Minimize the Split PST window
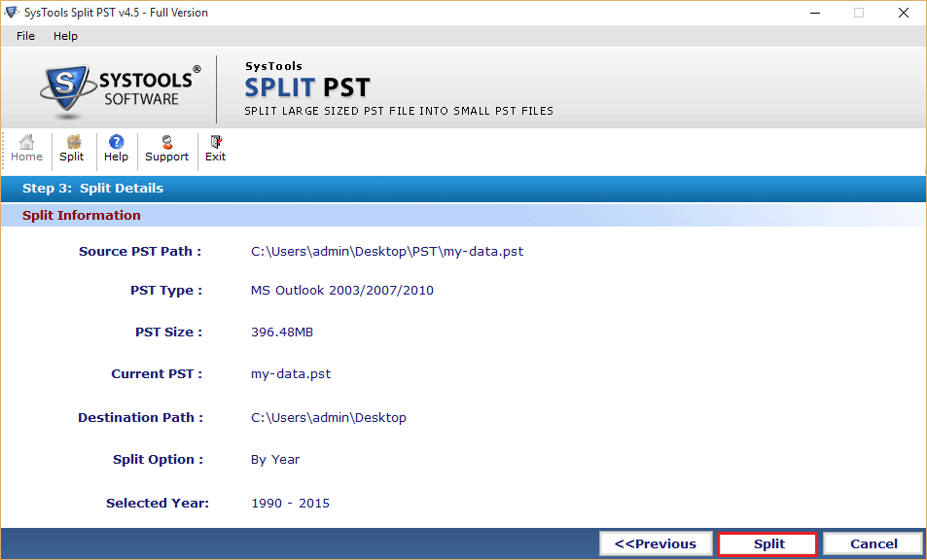Viewport: 927px width, 560px height. click(815, 13)
